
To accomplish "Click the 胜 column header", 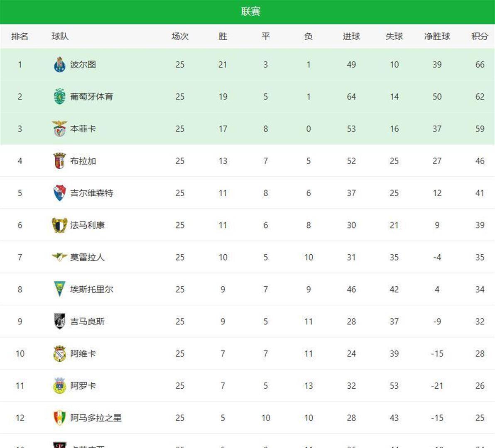I will [x=223, y=37].
